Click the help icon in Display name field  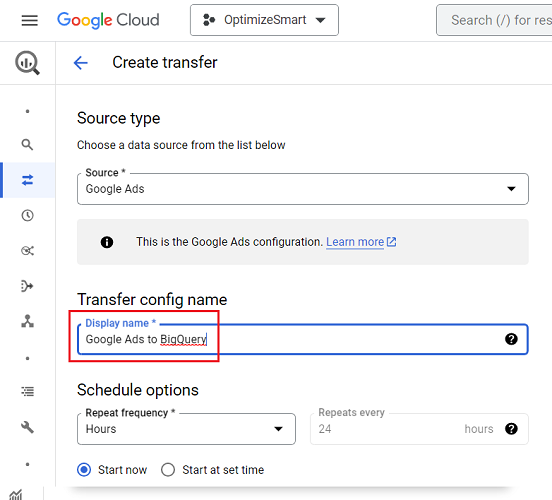[511, 339]
